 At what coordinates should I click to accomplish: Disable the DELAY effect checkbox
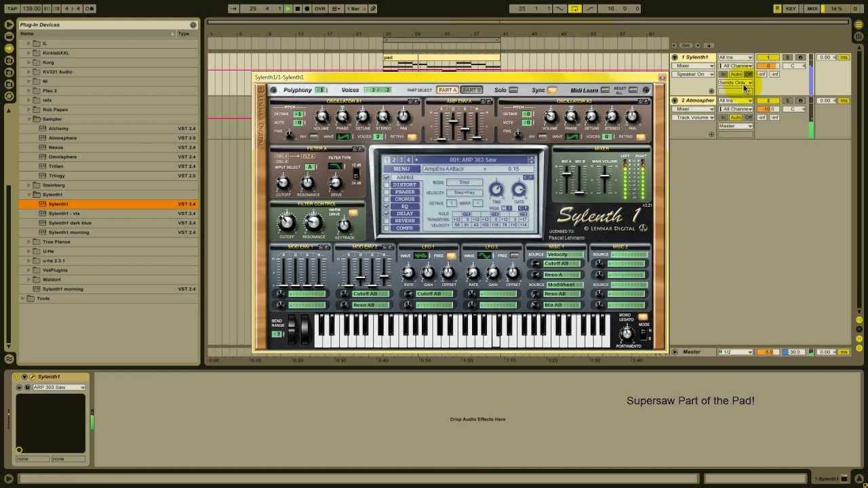(x=387, y=213)
